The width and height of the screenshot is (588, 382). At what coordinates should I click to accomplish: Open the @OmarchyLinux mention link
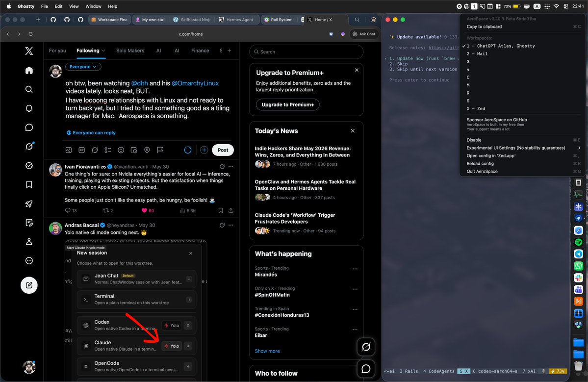coord(195,83)
